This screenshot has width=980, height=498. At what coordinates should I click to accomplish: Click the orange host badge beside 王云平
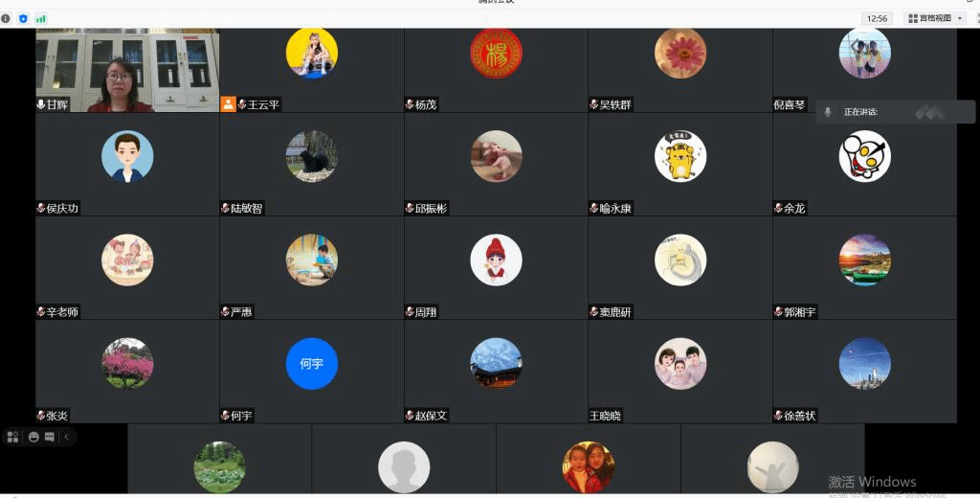228,103
